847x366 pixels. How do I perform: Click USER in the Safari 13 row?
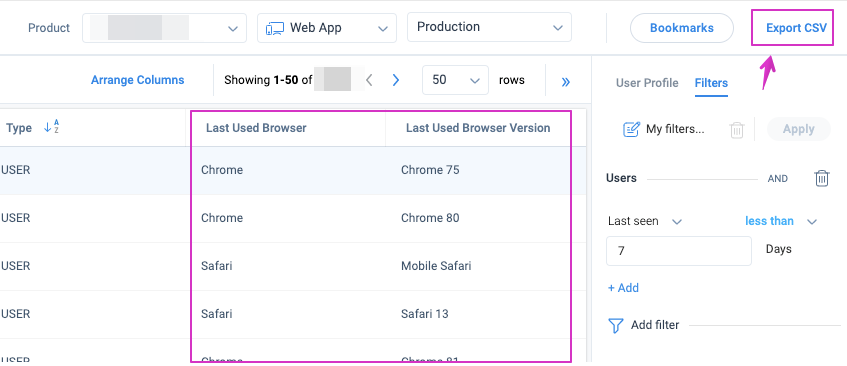coord(16,314)
